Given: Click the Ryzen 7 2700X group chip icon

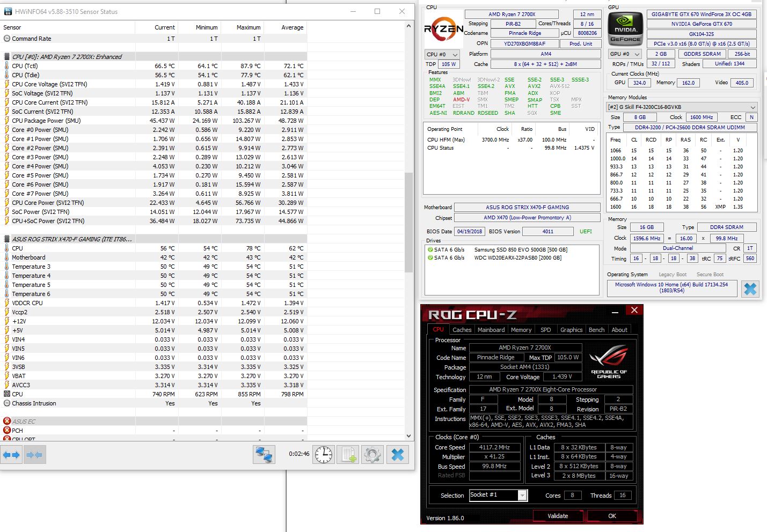Looking at the screenshot, I should pyautogui.click(x=7, y=57).
